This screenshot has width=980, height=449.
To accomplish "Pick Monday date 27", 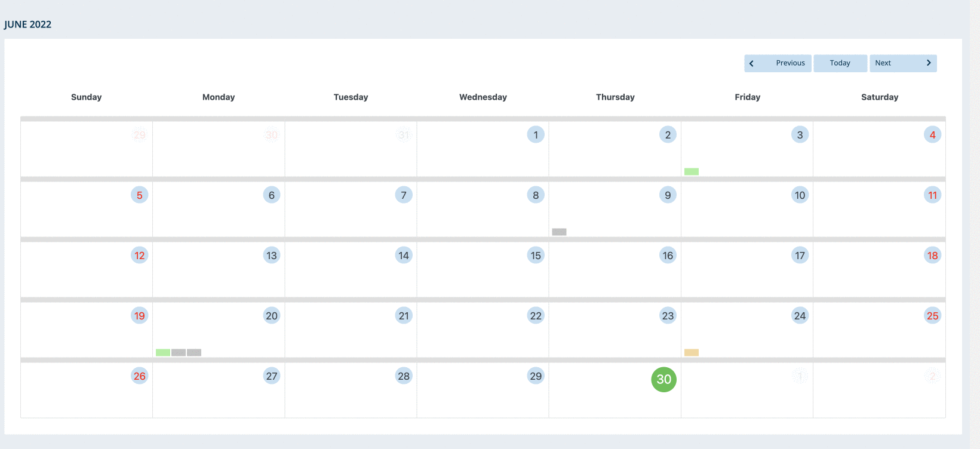I will [272, 376].
